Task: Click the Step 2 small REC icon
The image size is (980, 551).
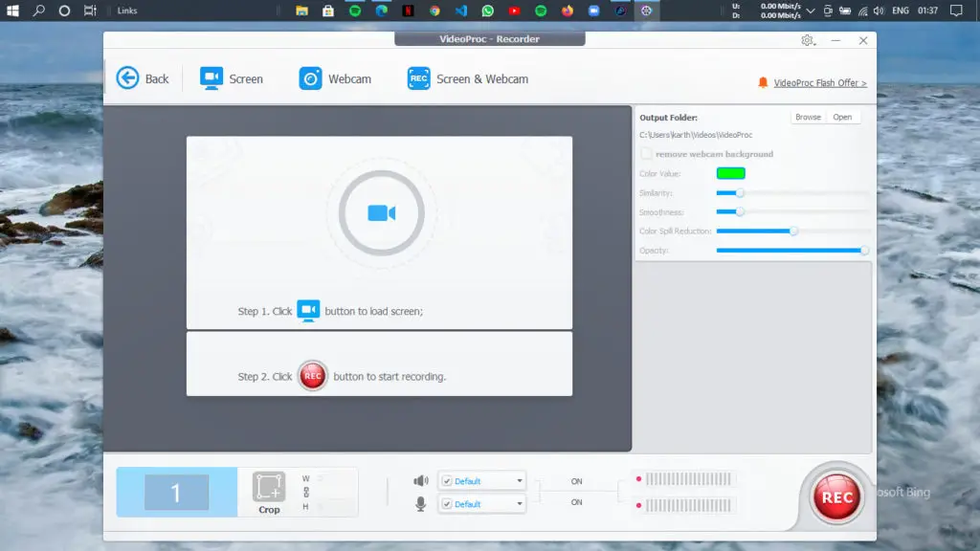Action: (313, 376)
